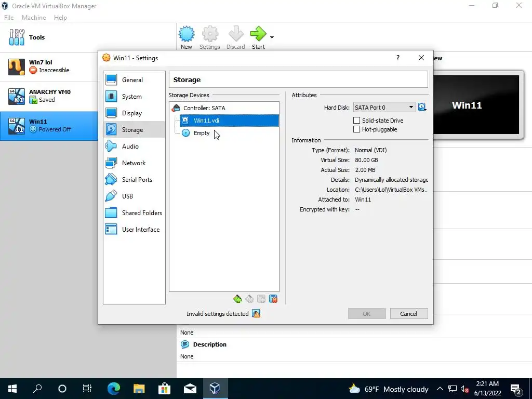
Task: Click the taskbar clock and date
Action: 487,389
